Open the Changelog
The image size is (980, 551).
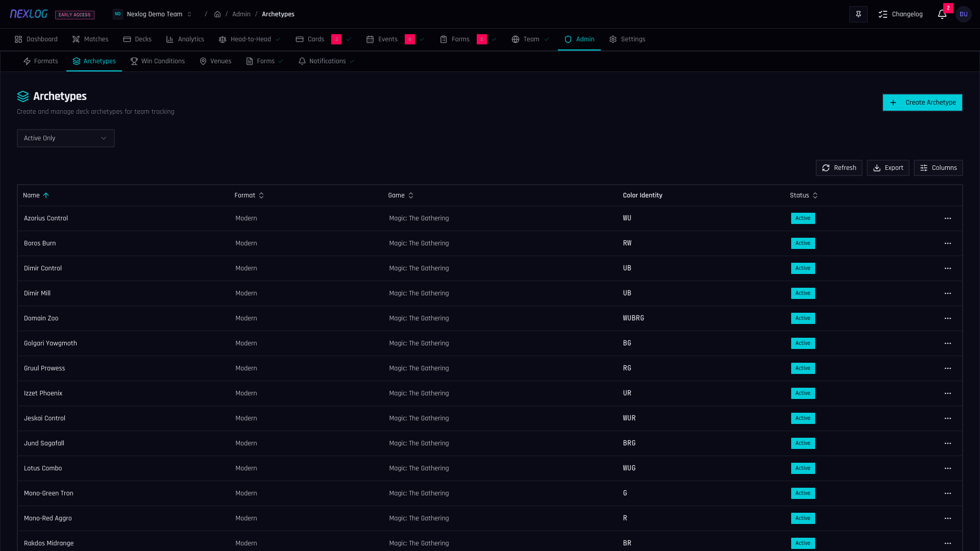point(900,14)
